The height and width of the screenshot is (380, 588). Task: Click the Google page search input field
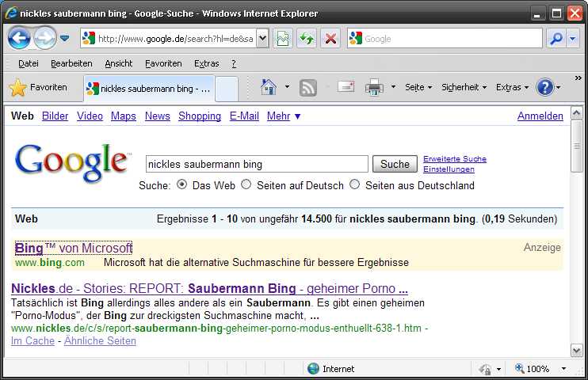(257, 164)
